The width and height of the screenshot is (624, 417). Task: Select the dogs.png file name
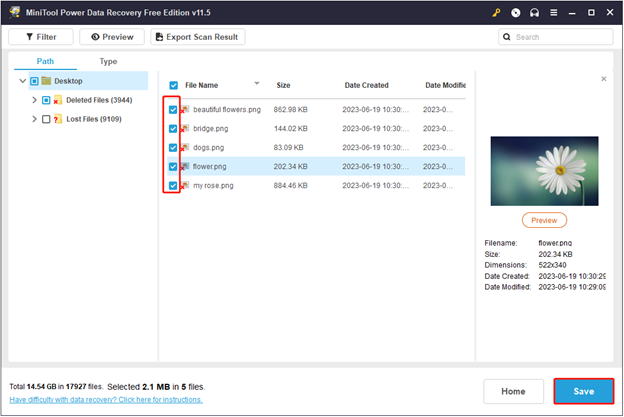pyautogui.click(x=209, y=148)
